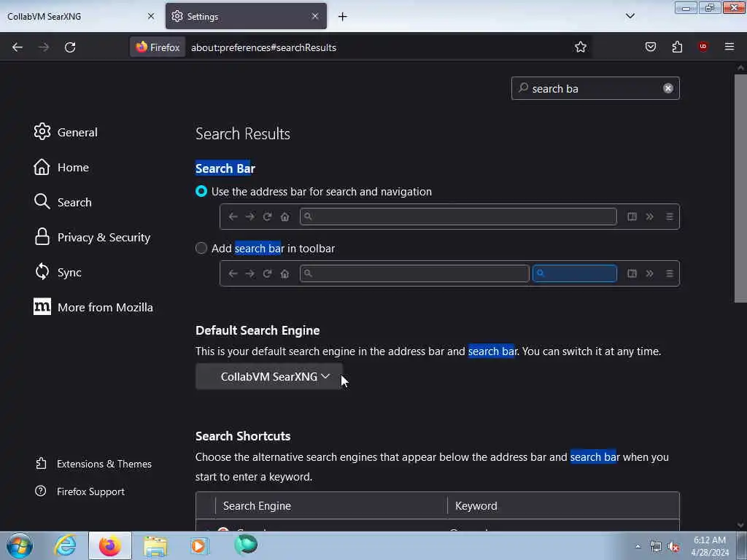Open the Home settings category
This screenshot has height=560, width=747.
pyautogui.click(x=61, y=167)
